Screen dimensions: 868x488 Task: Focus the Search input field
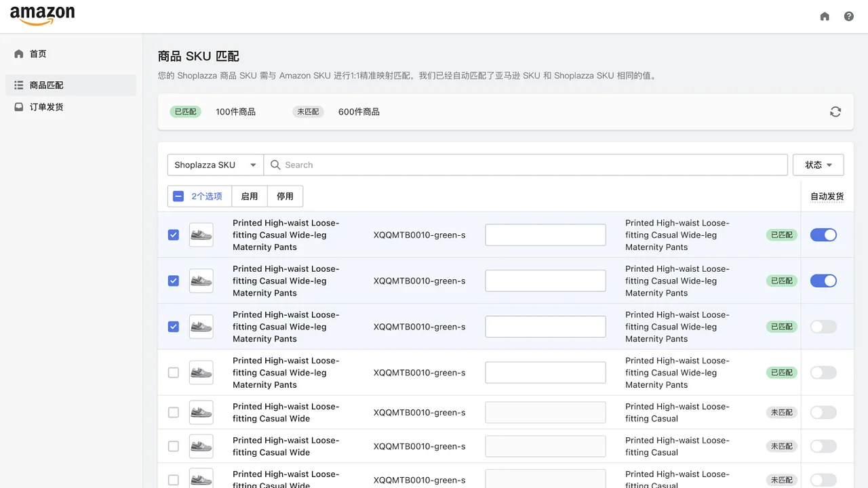click(x=526, y=165)
